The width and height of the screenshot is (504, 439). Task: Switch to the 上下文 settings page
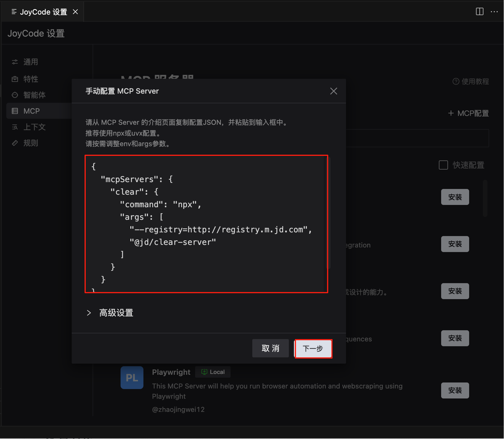pos(34,127)
